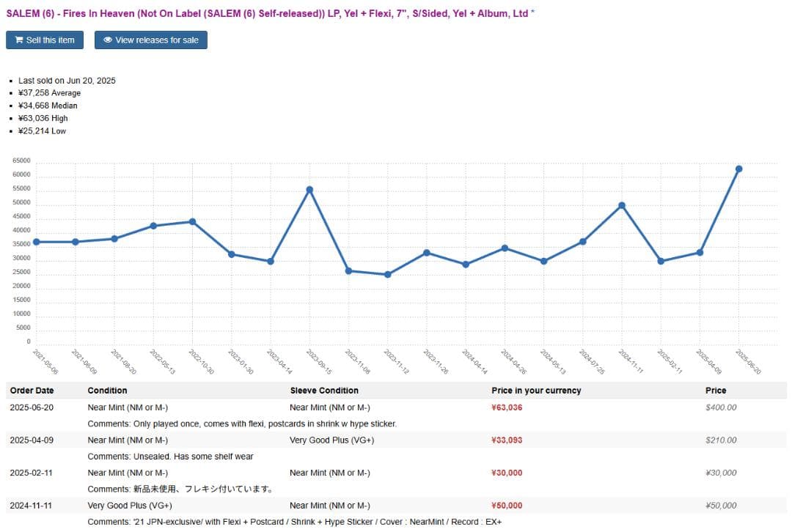Image resolution: width=792 pixels, height=532 pixels.
Task: Click the Order Date column header
Action: 32,391
